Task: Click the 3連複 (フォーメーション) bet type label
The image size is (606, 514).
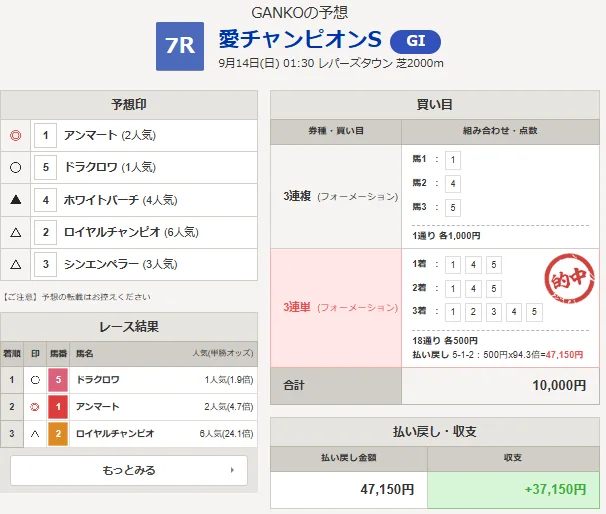Action: pos(336,196)
